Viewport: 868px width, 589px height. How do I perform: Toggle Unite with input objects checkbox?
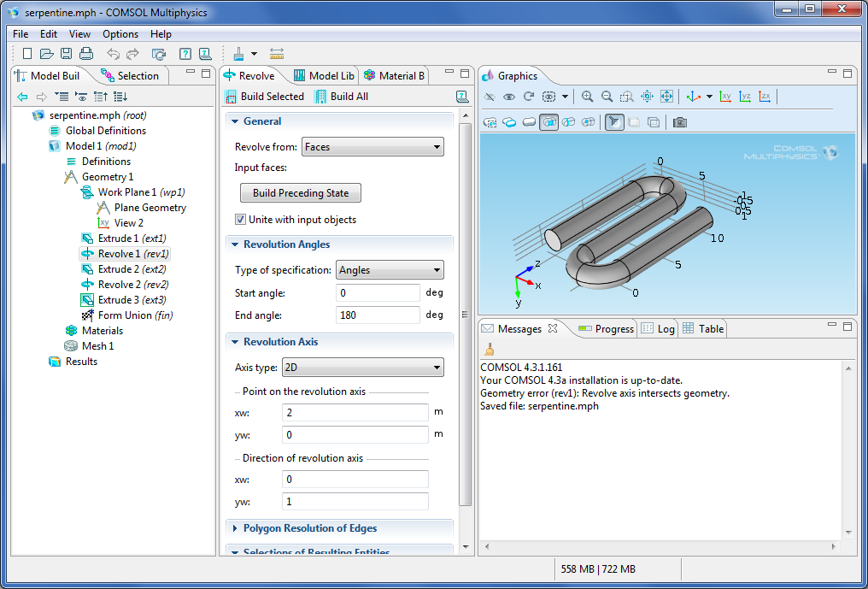pyautogui.click(x=240, y=220)
